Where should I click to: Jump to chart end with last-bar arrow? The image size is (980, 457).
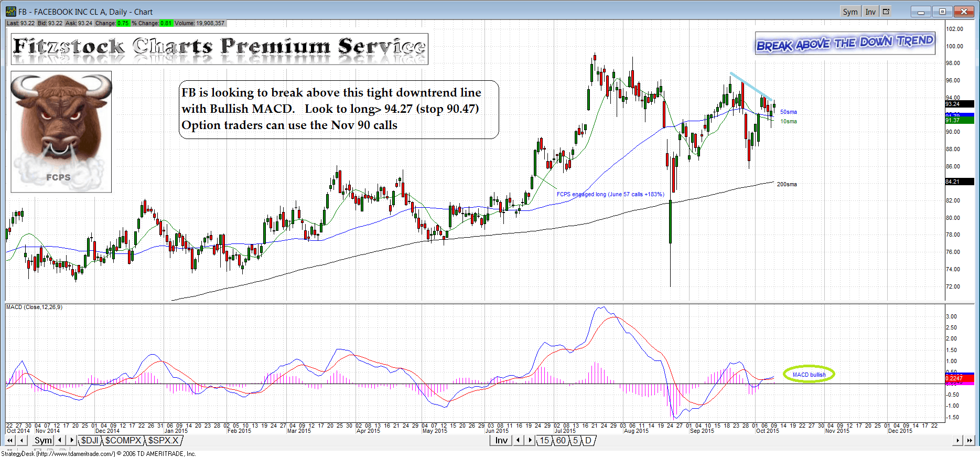pyautogui.click(x=970, y=440)
